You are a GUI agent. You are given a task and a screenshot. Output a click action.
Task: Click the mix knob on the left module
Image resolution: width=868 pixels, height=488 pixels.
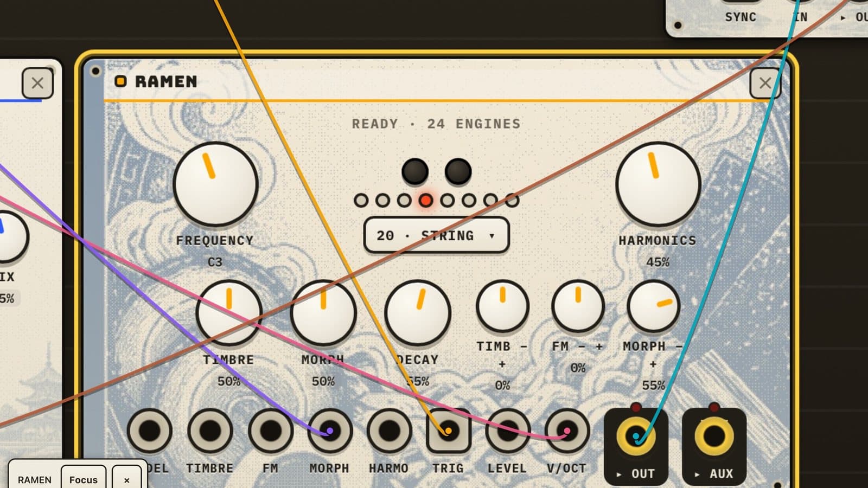[7, 237]
